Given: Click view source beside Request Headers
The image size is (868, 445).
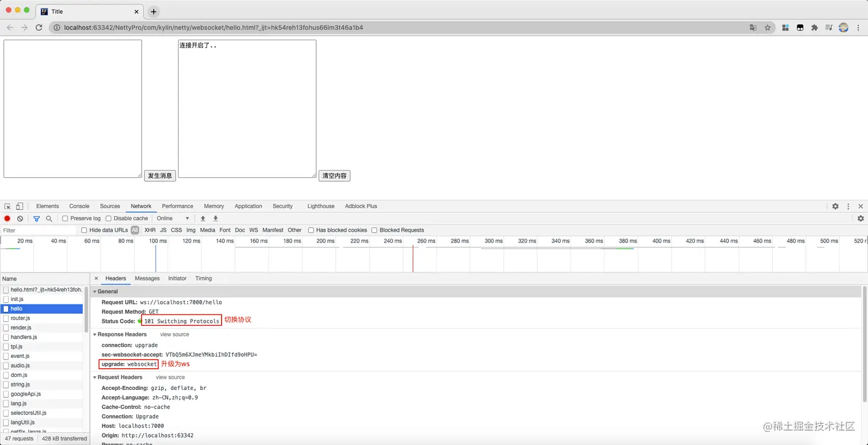Looking at the screenshot, I should [x=170, y=377].
